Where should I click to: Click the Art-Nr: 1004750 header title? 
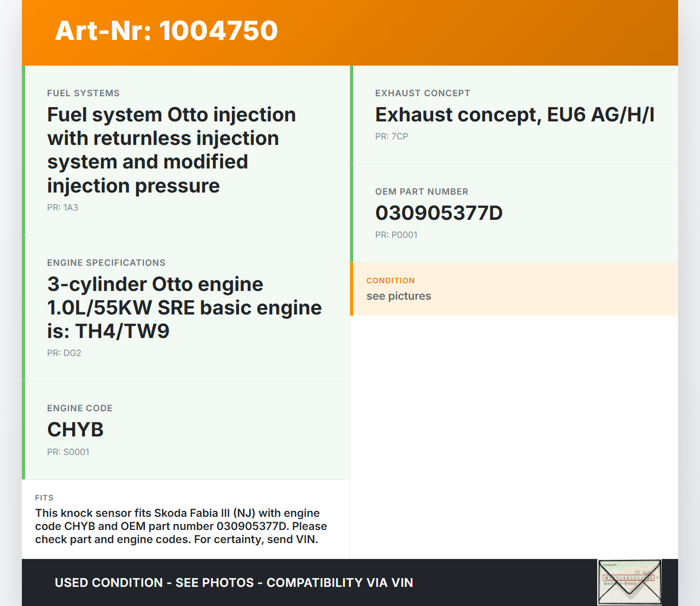coord(166,31)
